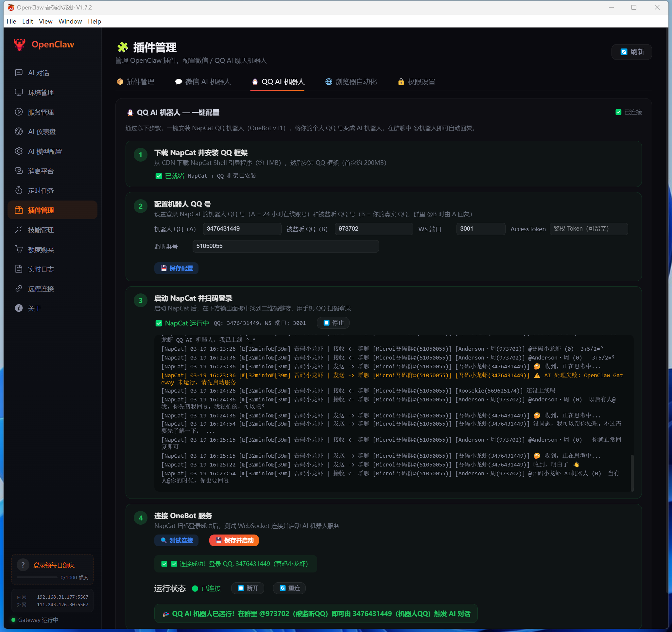Open 额度购买 shopping cart icon
The height and width of the screenshot is (632, 672).
pos(19,249)
